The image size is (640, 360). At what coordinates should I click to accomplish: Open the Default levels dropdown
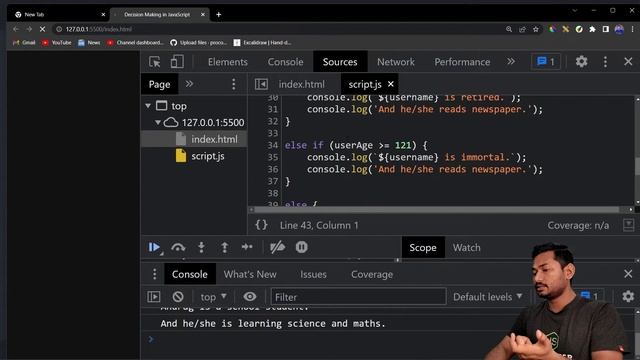point(487,297)
